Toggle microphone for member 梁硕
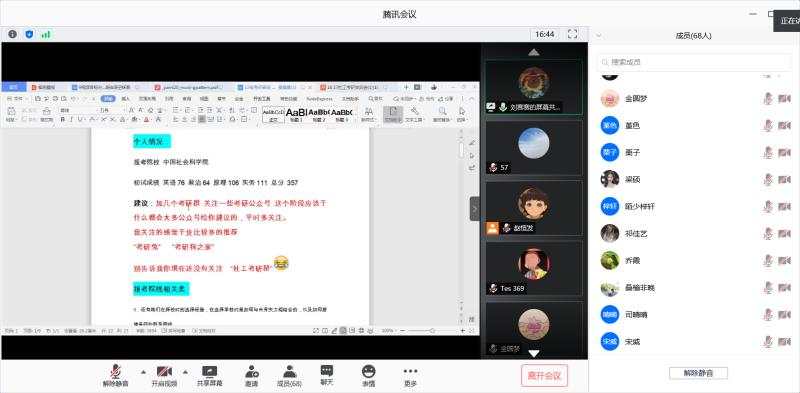The image size is (800, 393). click(768, 180)
